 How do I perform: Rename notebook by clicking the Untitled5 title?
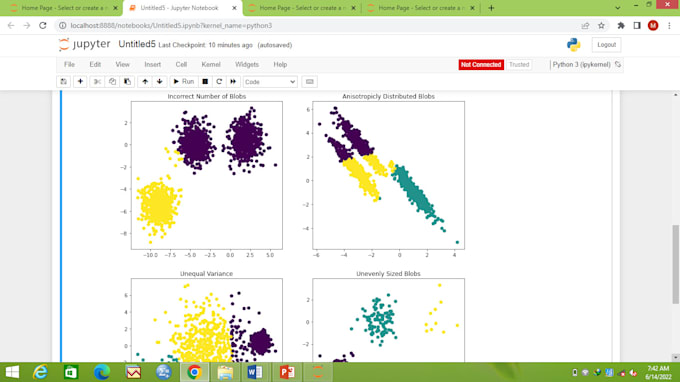(x=137, y=44)
